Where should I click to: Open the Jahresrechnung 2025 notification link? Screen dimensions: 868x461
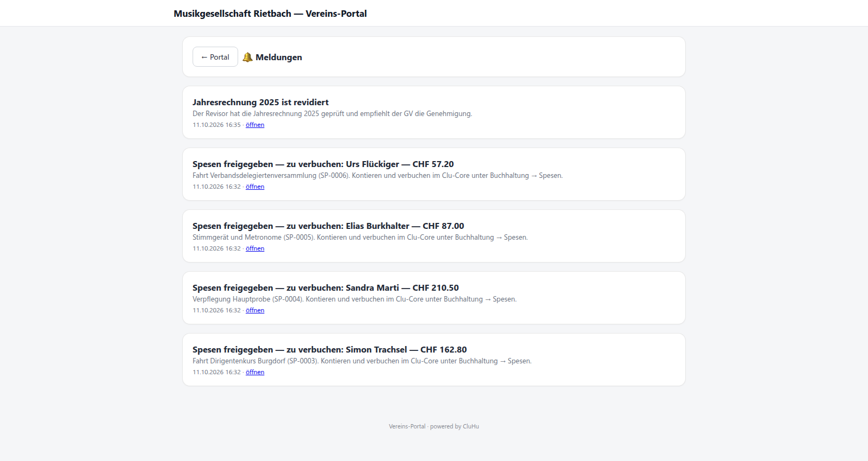coord(255,125)
